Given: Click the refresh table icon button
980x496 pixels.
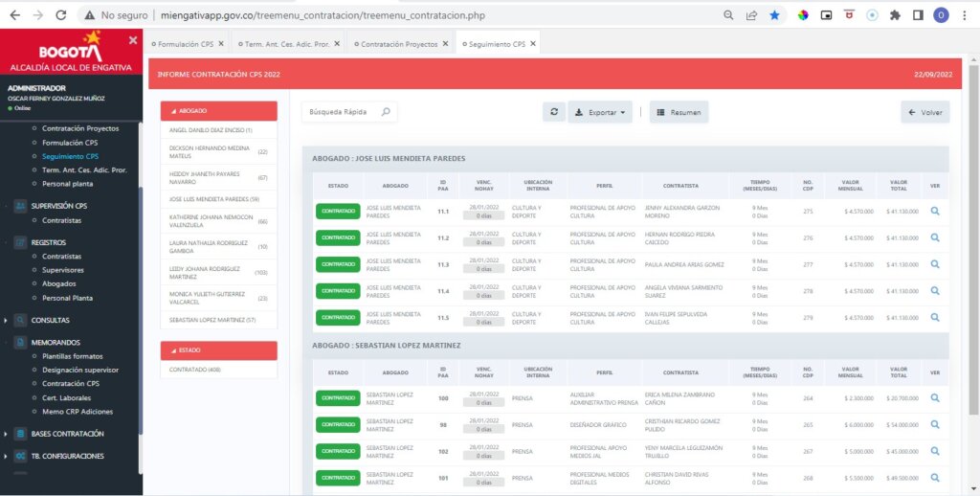Looking at the screenshot, I should [x=554, y=112].
